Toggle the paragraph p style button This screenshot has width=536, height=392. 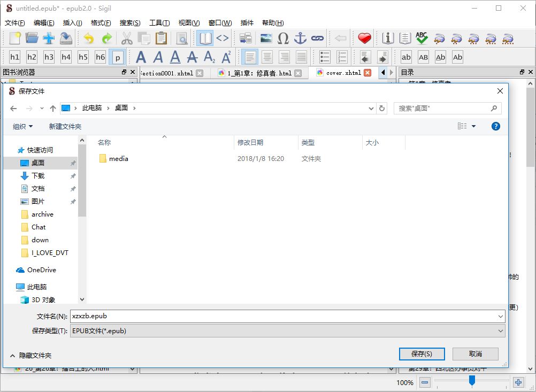point(117,57)
